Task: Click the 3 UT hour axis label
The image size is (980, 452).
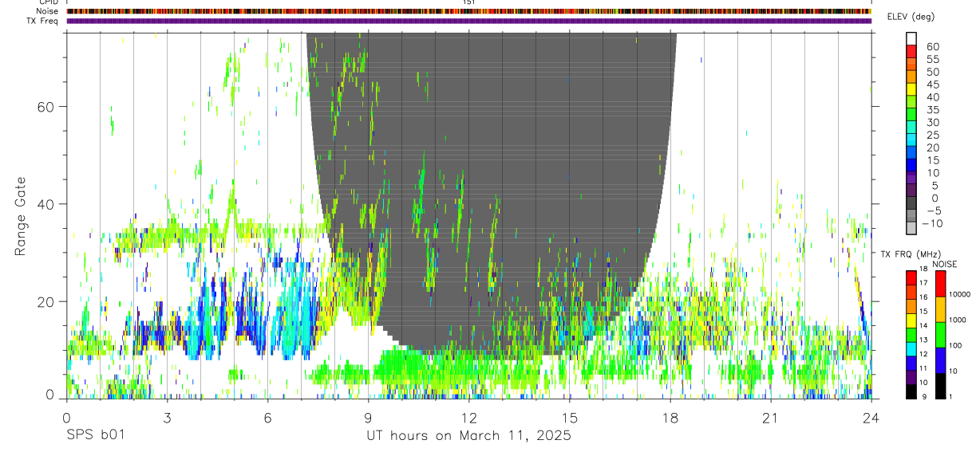Action: tap(167, 418)
